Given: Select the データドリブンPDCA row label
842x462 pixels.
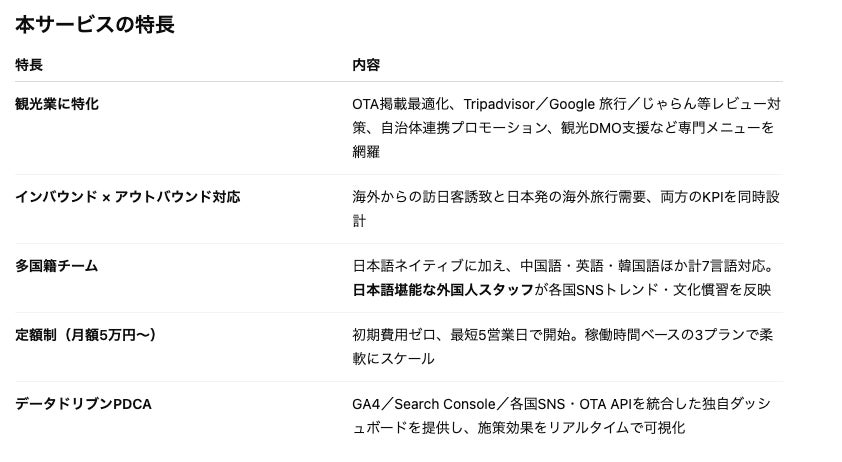Looking at the screenshot, I should 83,404.
